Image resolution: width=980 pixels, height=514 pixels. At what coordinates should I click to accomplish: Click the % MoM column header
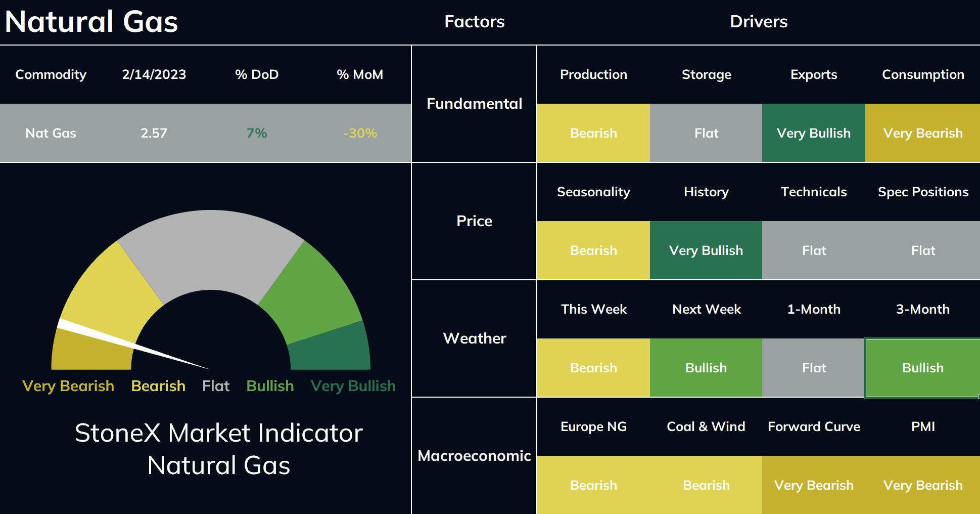(360, 74)
